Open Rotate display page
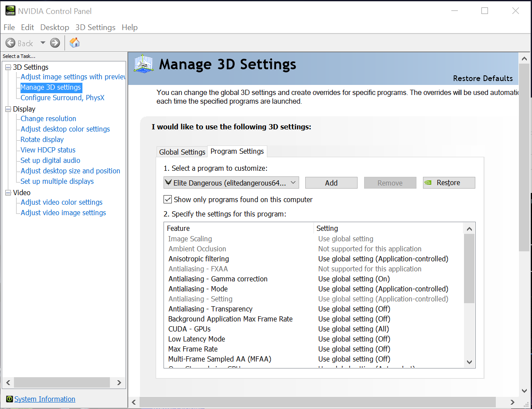The image size is (532, 409). (x=42, y=139)
